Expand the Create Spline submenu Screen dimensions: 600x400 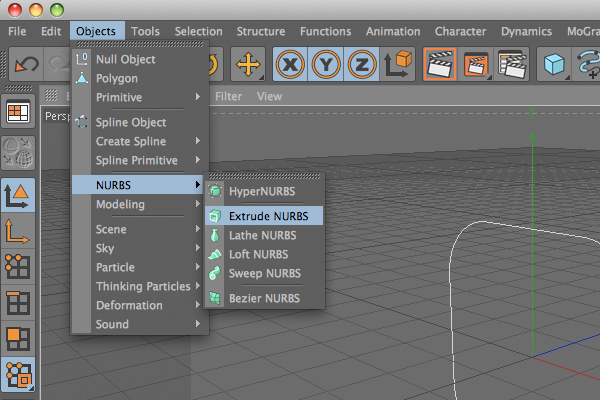click(x=140, y=141)
